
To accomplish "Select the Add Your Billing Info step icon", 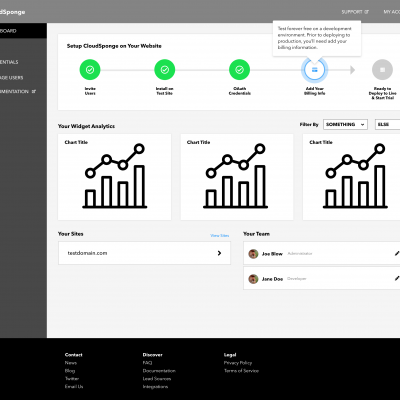I will (314, 70).
